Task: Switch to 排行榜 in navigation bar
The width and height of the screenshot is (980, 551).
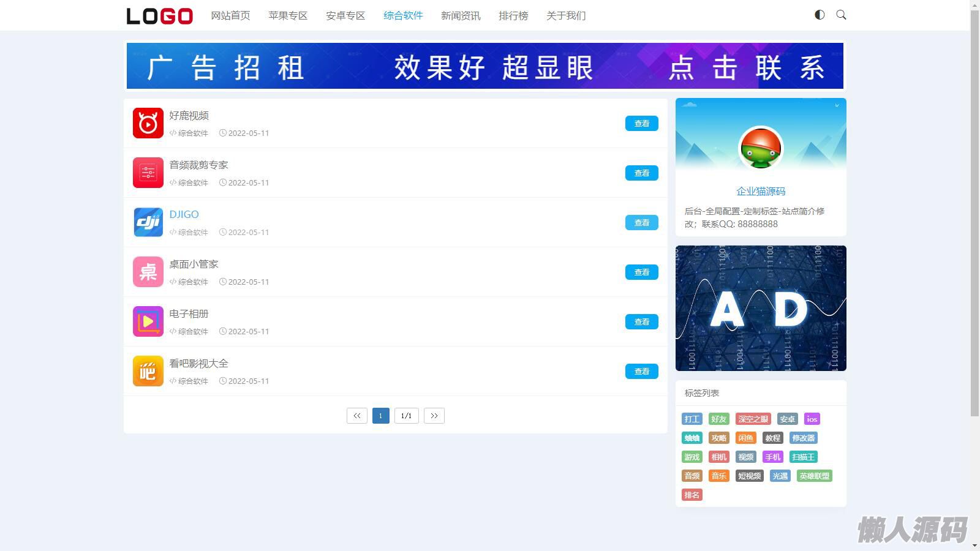Action: (513, 16)
